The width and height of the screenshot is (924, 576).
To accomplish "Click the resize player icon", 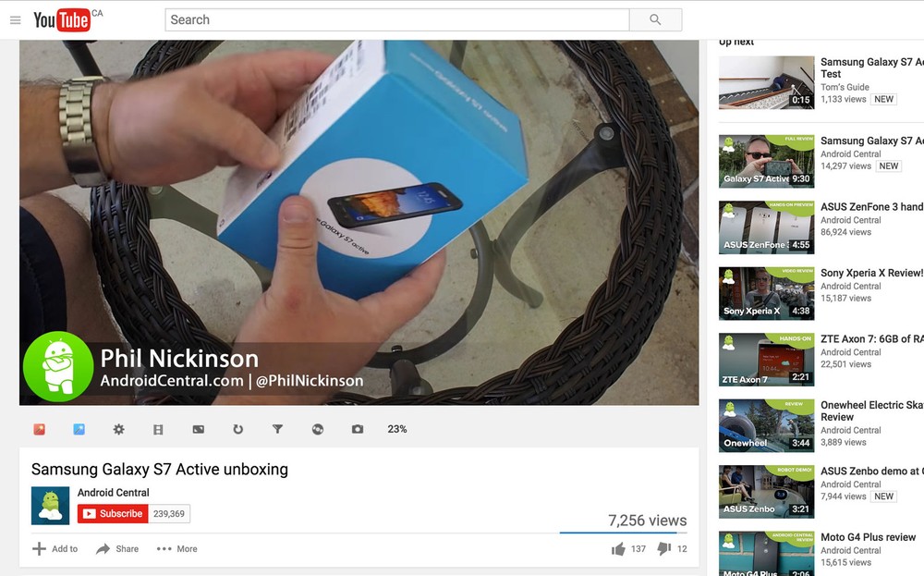I will [198, 429].
